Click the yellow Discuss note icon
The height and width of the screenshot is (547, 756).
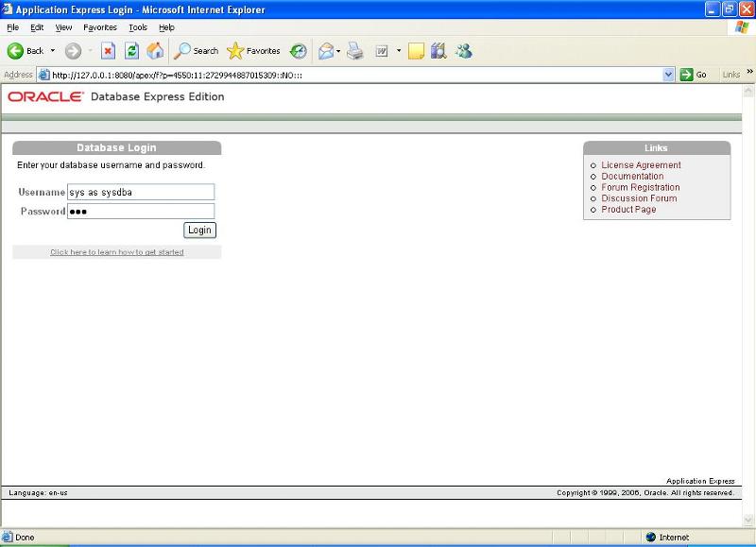coord(416,51)
